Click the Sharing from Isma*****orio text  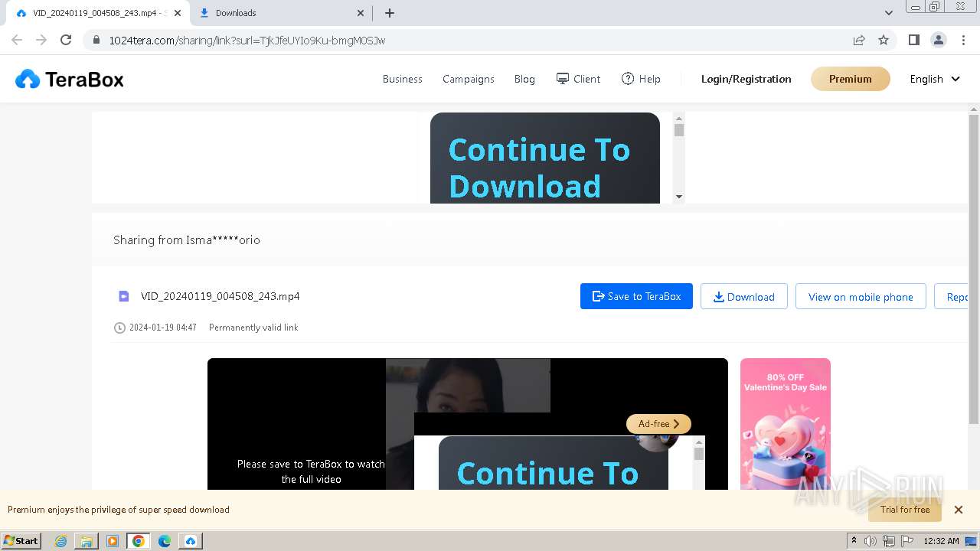click(x=187, y=240)
